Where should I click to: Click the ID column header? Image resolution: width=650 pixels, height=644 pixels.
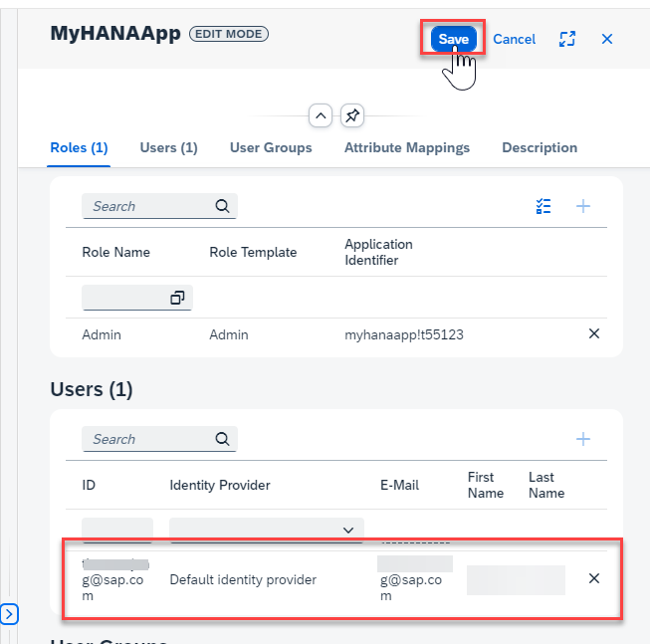coord(89,485)
